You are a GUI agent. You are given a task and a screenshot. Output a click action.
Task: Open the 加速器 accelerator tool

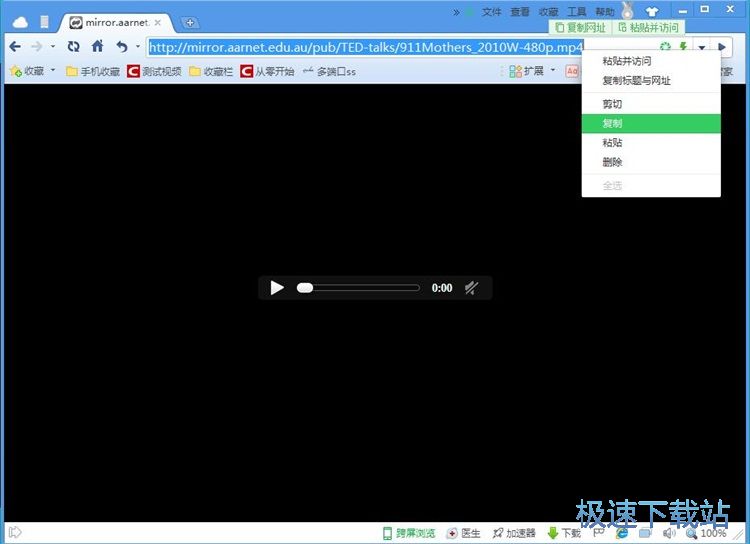pos(514,533)
